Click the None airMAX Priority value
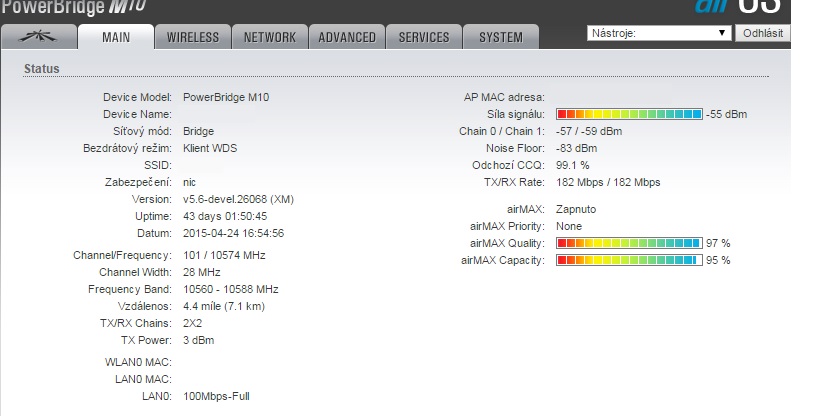The height and width of the screenshot is (416, 819). 569,226
